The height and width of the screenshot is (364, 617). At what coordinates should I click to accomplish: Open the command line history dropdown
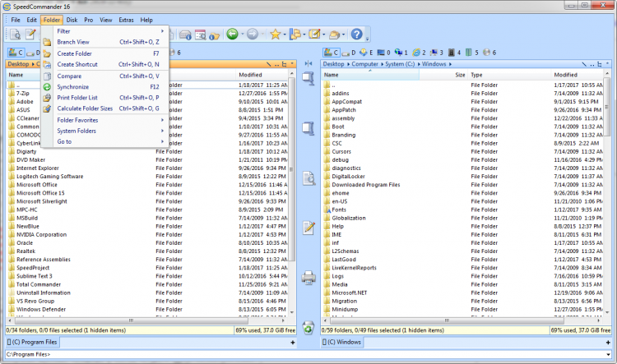608,355
